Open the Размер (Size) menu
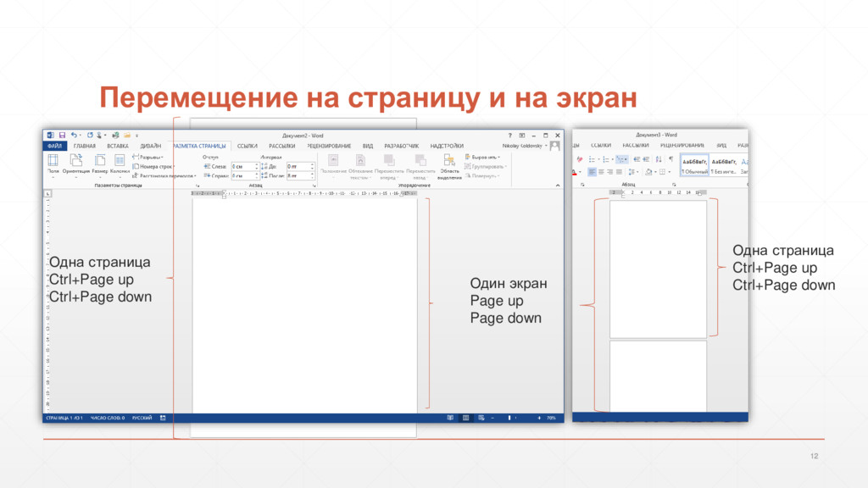The width and height of the screenshot is (868, 488). point(100,164)
